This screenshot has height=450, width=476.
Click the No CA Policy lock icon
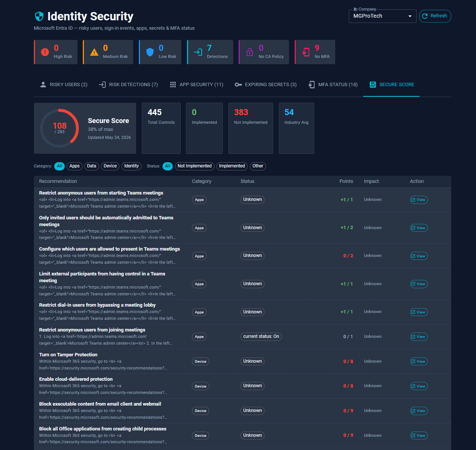[249, 52]
